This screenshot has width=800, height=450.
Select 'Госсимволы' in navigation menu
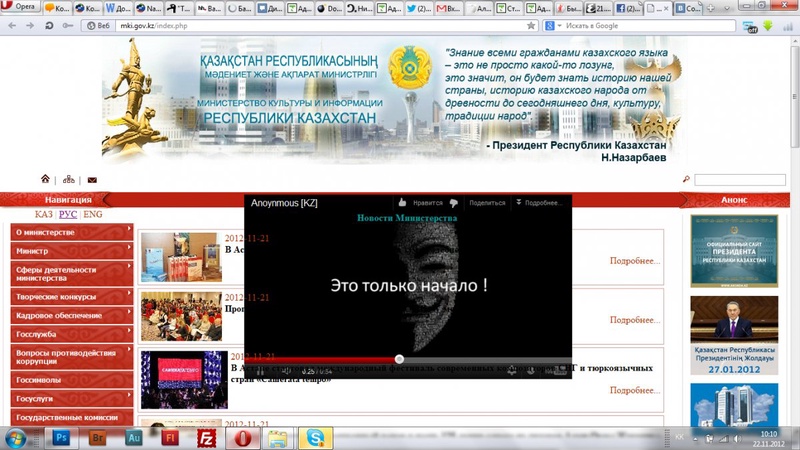pyautogui.click(x=71, y=381)
